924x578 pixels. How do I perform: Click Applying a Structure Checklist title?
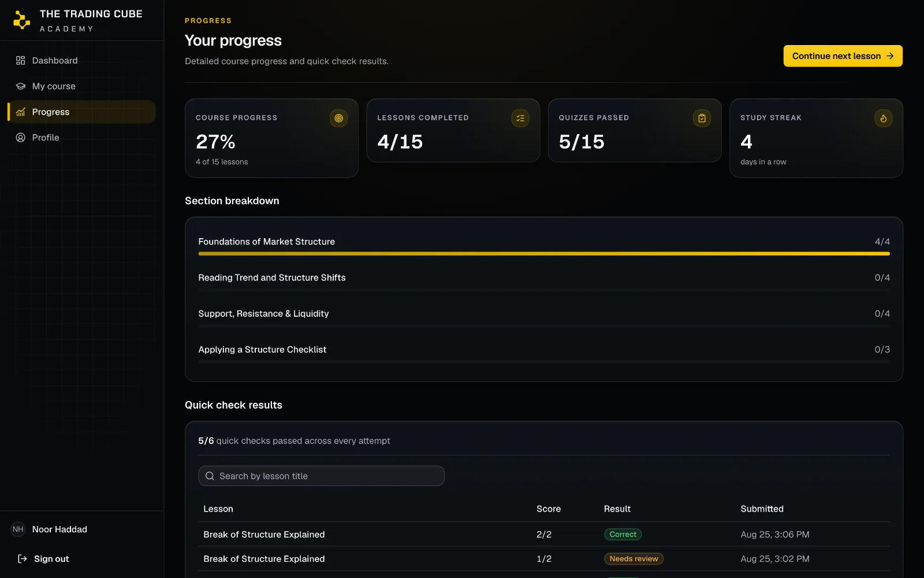[x=262, y=350]
